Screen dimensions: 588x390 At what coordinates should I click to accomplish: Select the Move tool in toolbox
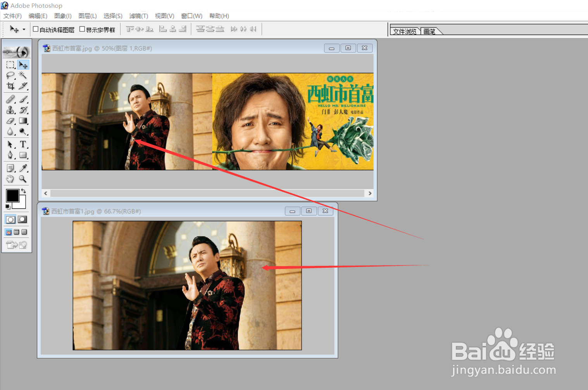pyautogui.click(x=23, y=65)
